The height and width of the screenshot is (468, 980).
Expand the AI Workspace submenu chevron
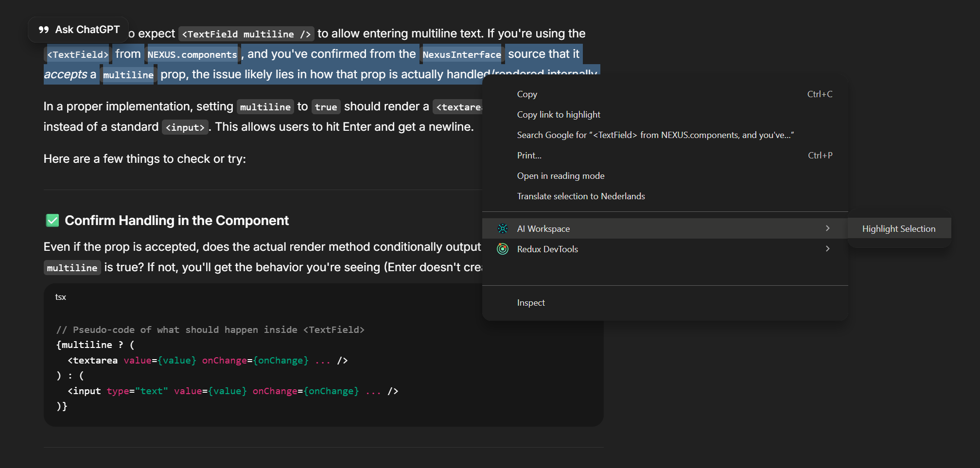(x=827, y=228)
